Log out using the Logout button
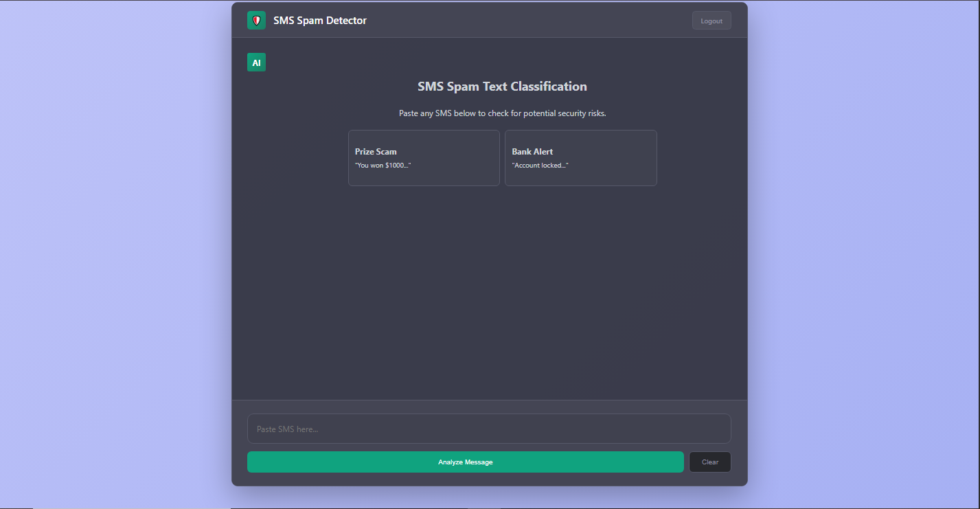 point(711,21)
